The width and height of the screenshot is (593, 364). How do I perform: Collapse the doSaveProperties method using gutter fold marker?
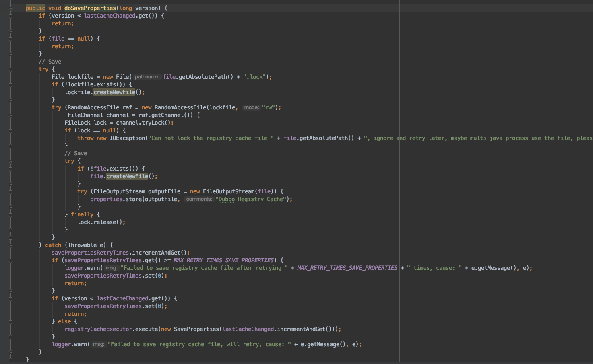tap(10, 8)
